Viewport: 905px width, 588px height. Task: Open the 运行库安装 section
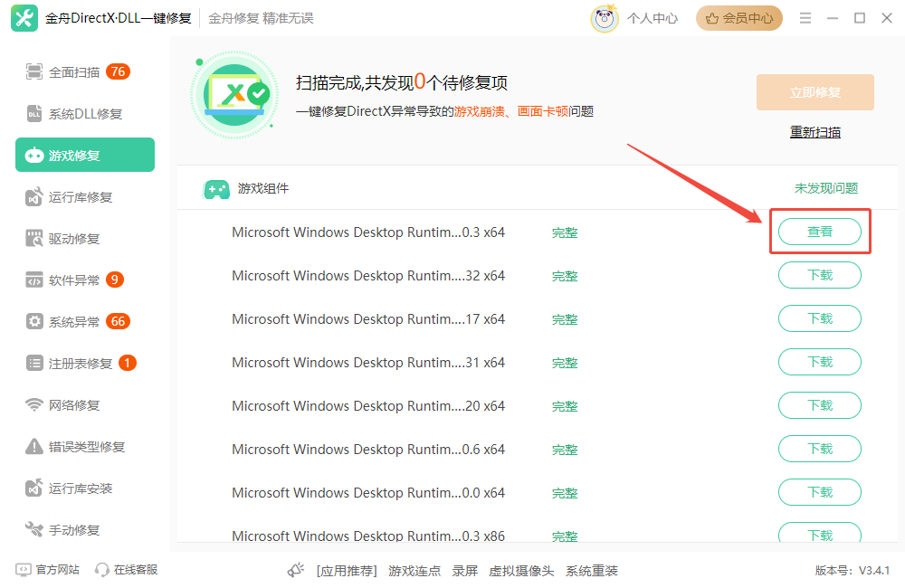(85, 488)
